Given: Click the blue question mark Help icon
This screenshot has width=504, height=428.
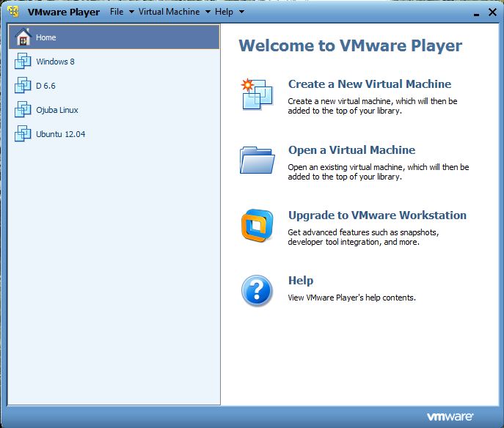Looking at the screenshot, I should tap(257, 291).
